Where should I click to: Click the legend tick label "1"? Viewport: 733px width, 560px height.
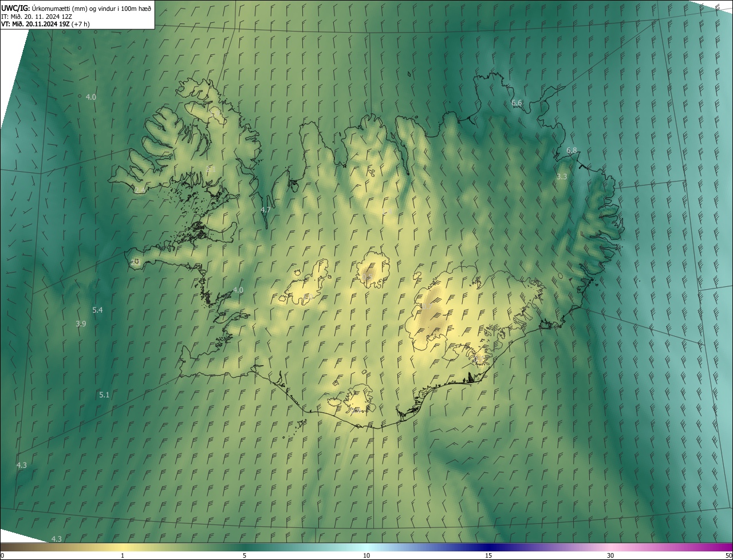tap(123, 556)
